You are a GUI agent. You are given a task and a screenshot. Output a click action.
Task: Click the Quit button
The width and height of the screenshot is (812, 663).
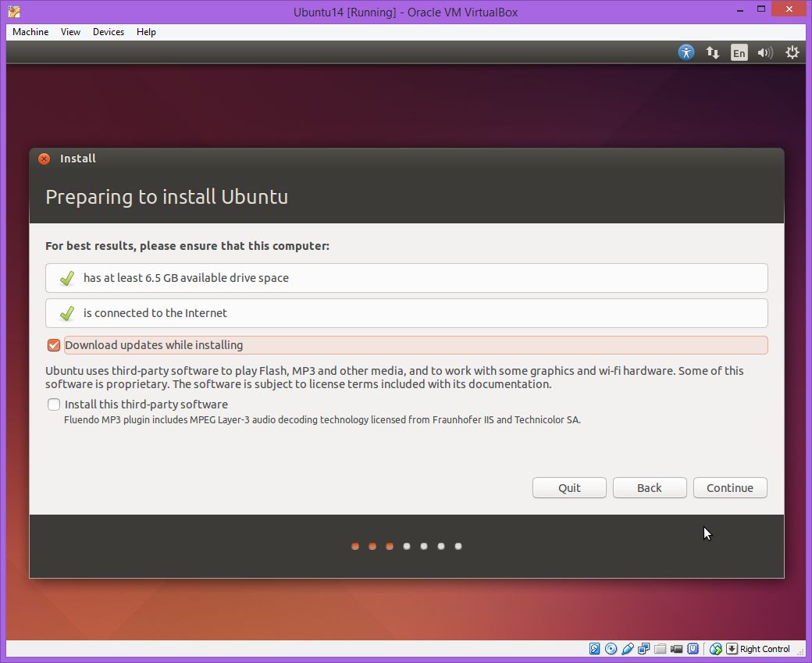point(569,488)
